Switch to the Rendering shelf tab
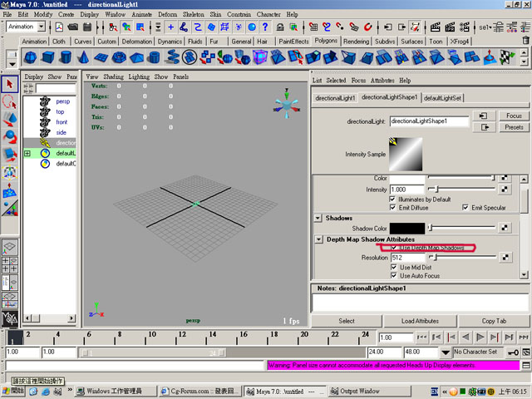This screenshot has width=532, height=399. click(356, 42)
